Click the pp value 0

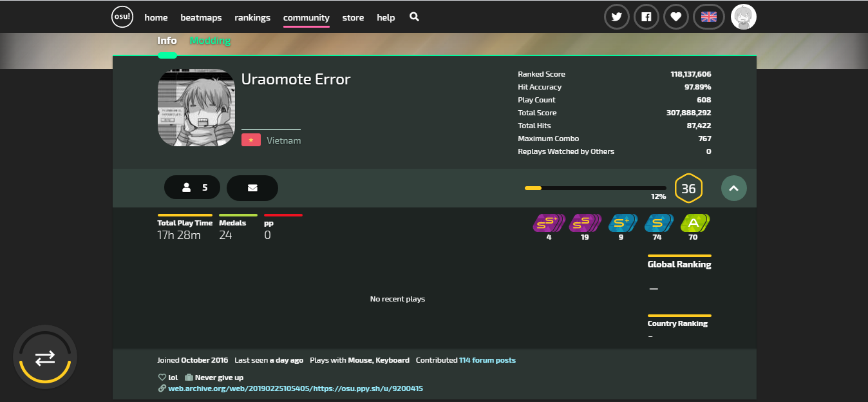tap(267, 235)
